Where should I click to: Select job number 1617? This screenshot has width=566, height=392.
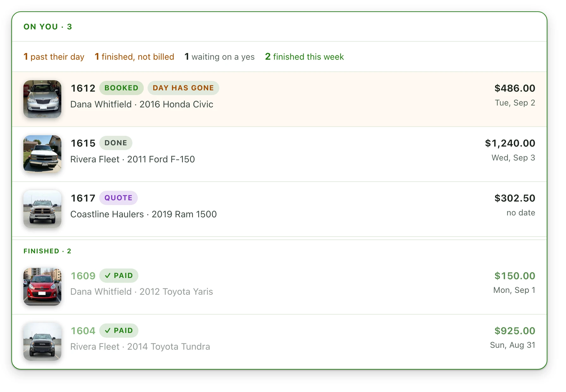[x=83, y=198]
